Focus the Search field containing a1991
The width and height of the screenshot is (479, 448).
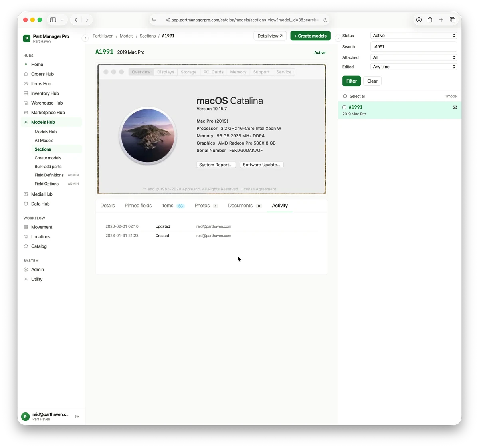(414, 47)
